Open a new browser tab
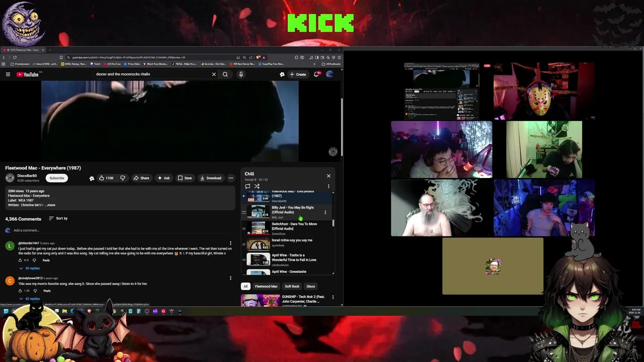 tap(49, 50)
